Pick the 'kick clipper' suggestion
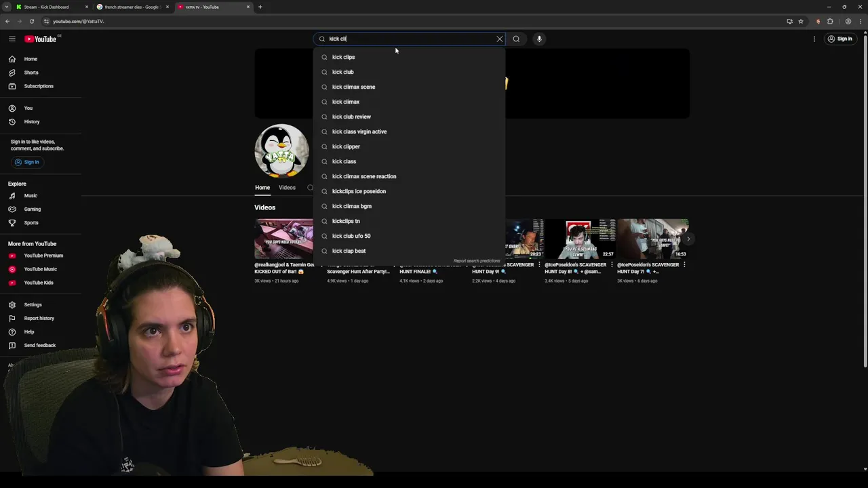This screenshot has height=488, width=868. tap(409, 146)
